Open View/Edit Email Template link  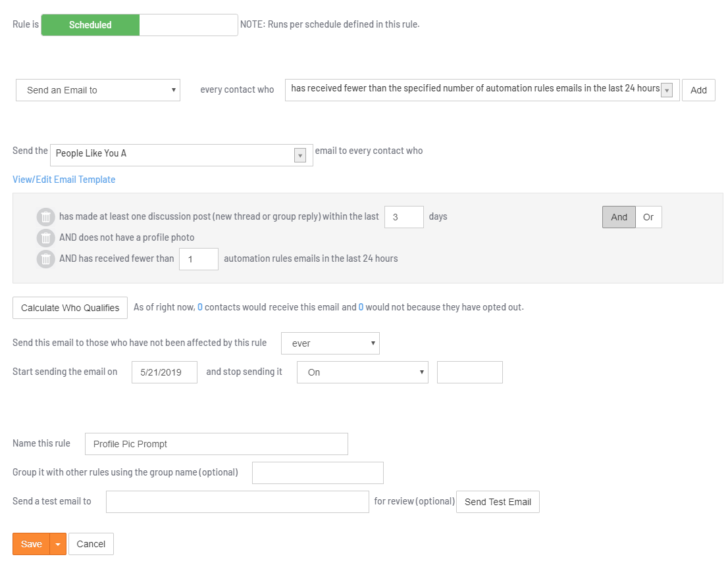[64, 180]
